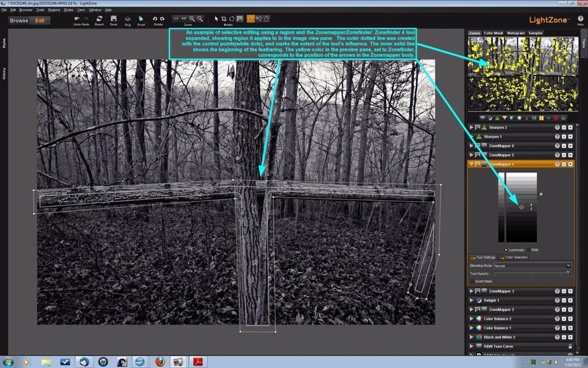Screen dimensions: 588x368
Task: Click the Browse button
Action: tap(18, 20)
